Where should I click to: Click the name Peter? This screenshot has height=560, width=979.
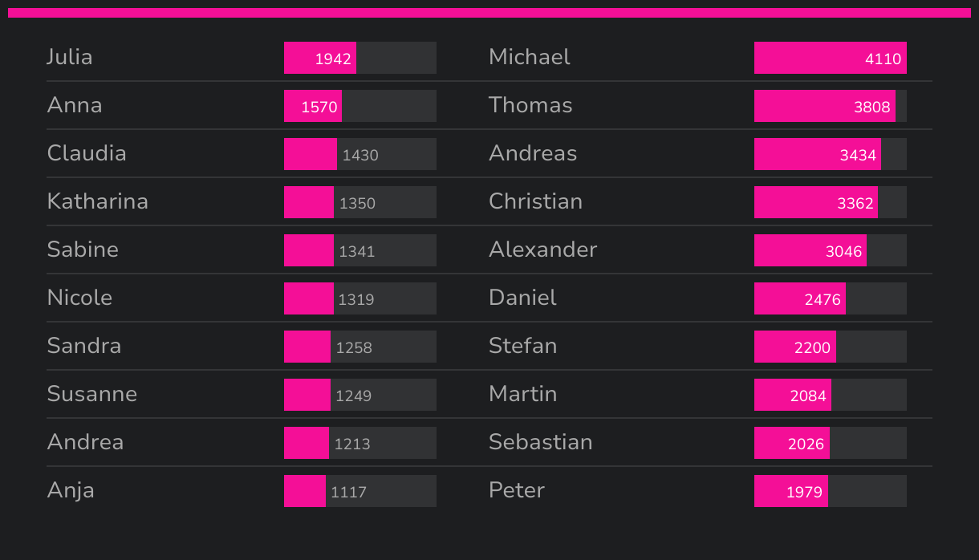click(517, 491)
